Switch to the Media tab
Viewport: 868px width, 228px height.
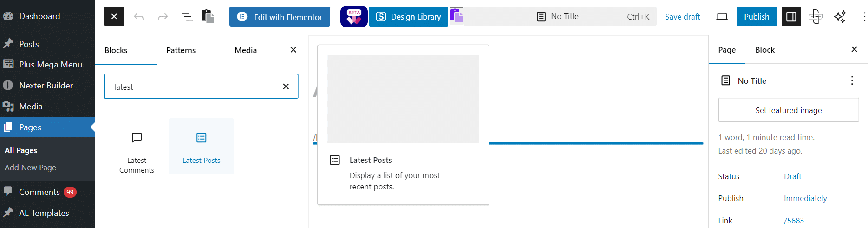click(x=246, y=50)
